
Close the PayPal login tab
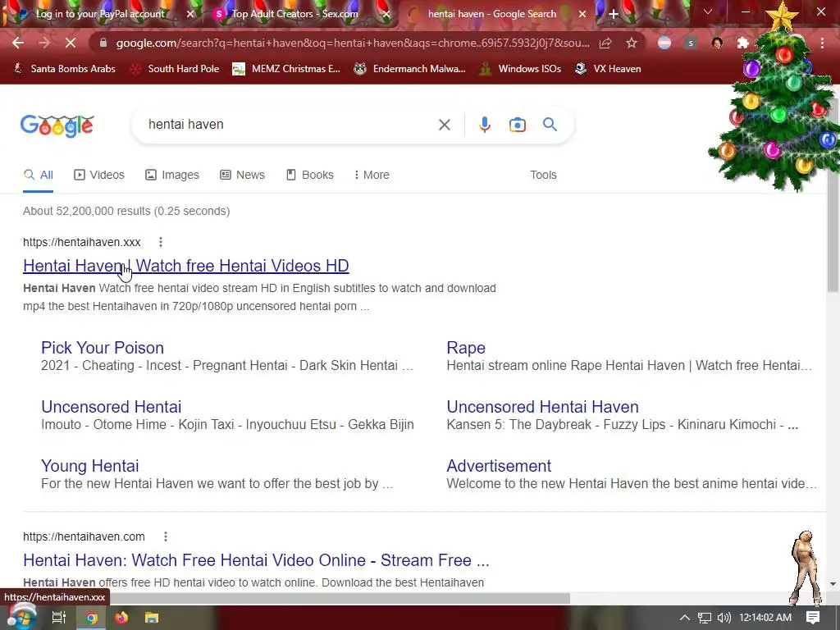tap(190, 14)
